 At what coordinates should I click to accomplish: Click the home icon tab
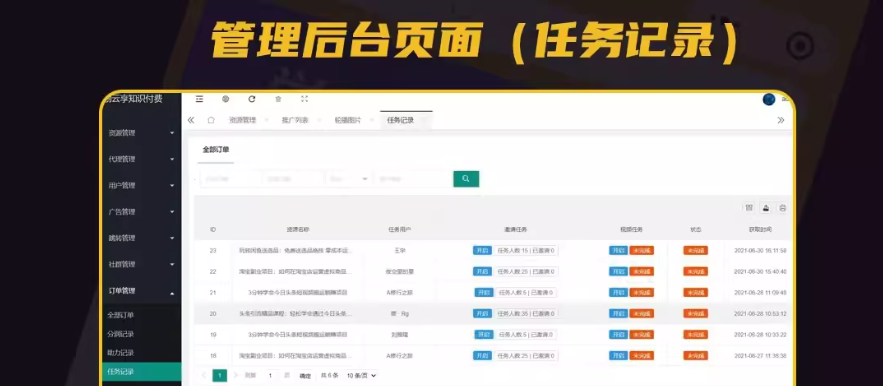(x=211, y=120)
